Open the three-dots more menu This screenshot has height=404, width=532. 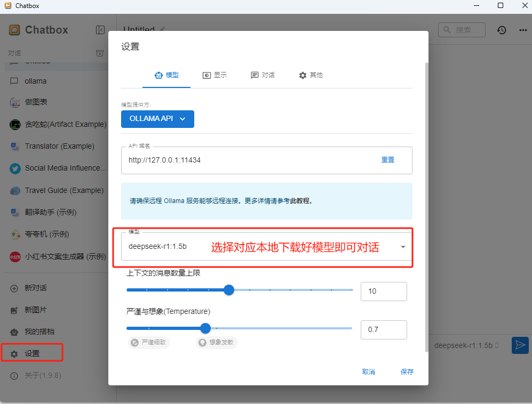[523, 30]
